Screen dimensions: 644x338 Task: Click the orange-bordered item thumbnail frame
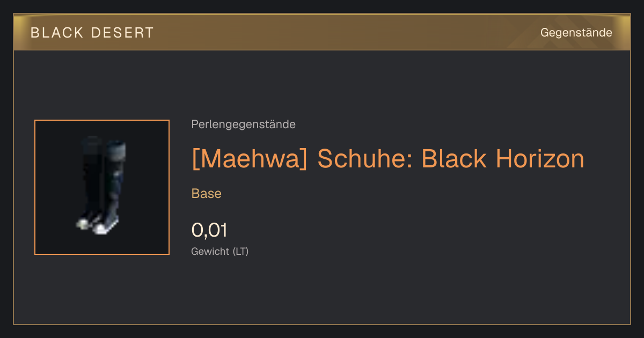102,187
